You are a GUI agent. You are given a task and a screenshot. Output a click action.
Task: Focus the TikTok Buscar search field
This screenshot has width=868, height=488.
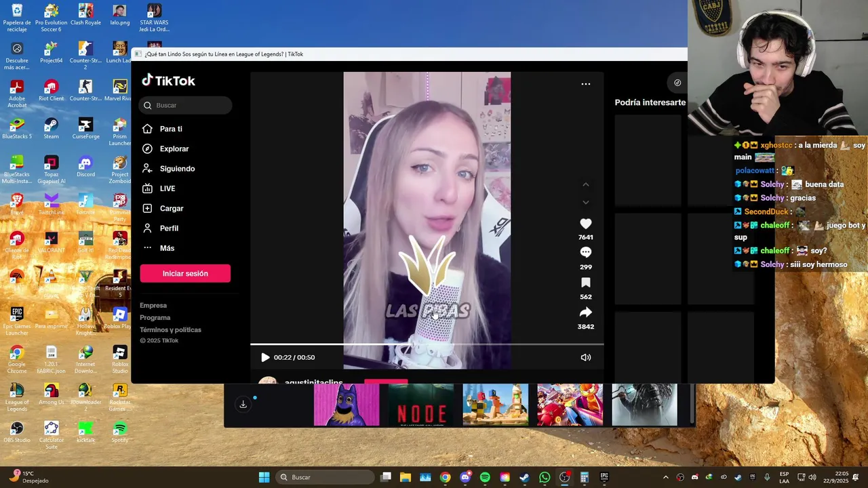pyautogui.click(x=186, y=105)
